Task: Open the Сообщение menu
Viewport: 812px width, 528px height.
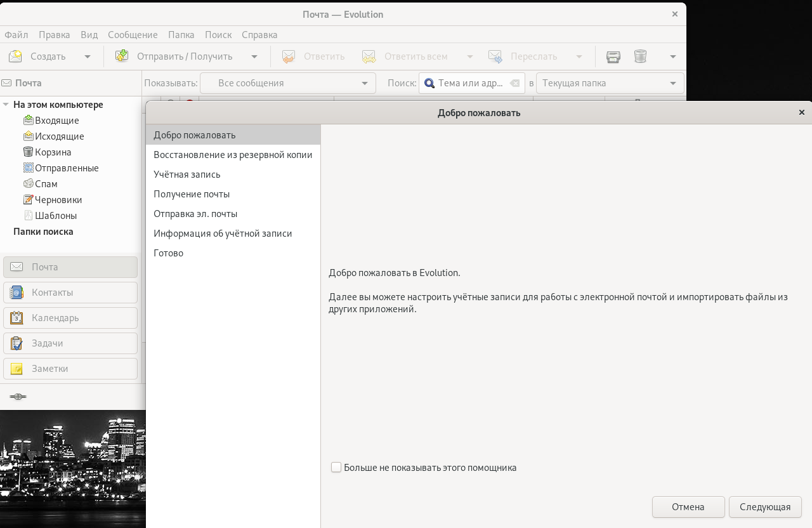Action: (133, 35)
